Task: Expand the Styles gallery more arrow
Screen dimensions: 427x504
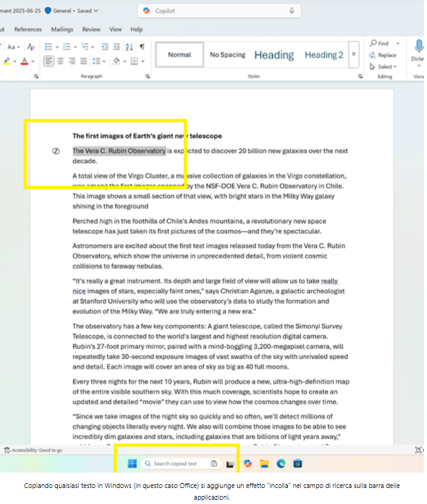Action: (354, 55)
